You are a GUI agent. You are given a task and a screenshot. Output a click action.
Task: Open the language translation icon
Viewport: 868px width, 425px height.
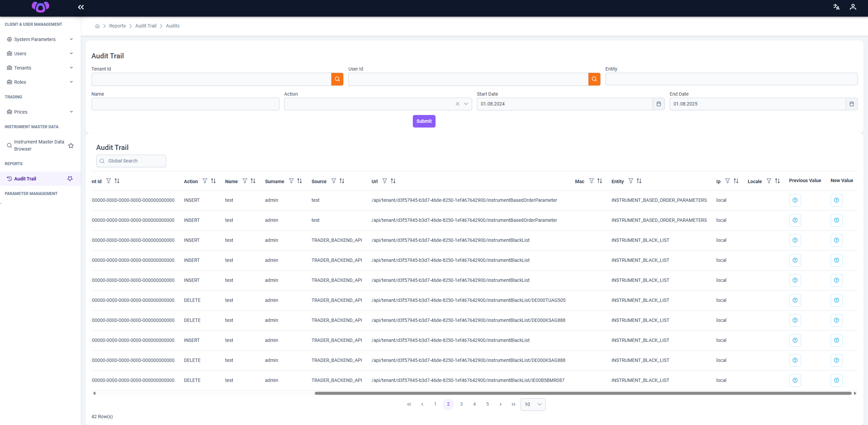pos(836,7)
